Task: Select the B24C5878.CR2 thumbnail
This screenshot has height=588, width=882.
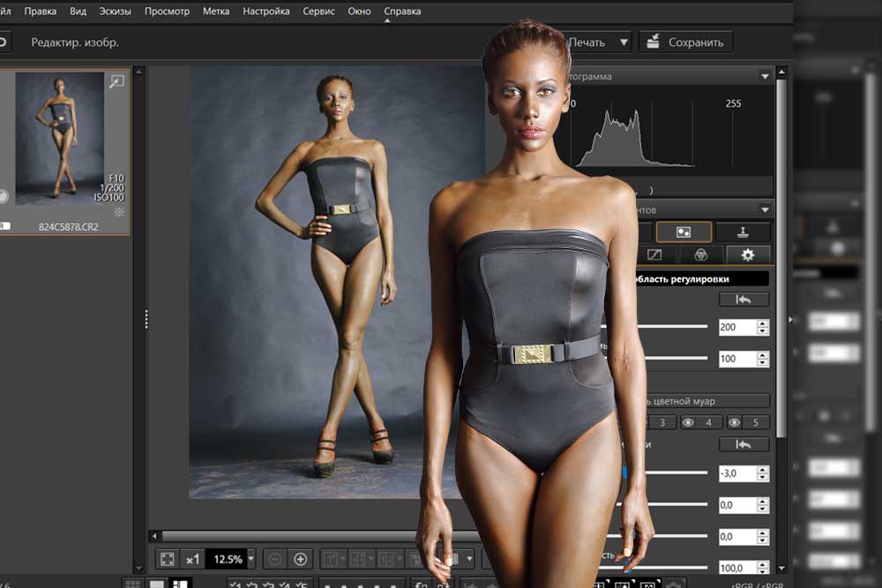Action: click(60, 138)
